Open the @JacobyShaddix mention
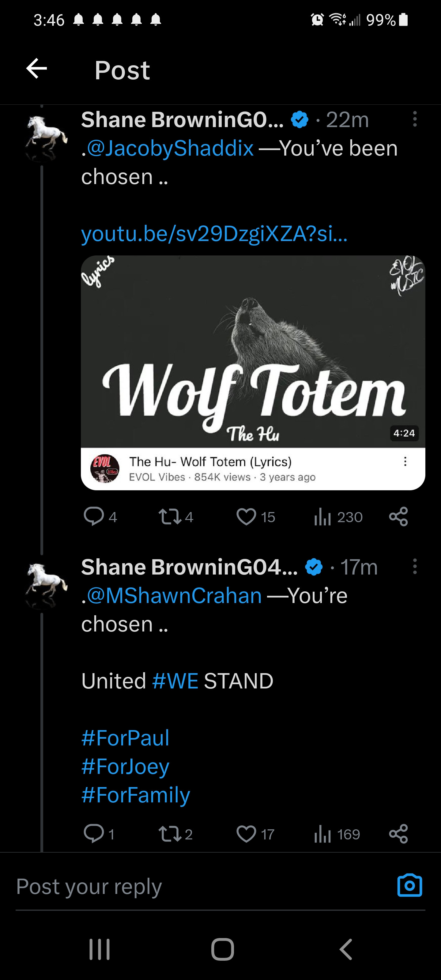 170,148
